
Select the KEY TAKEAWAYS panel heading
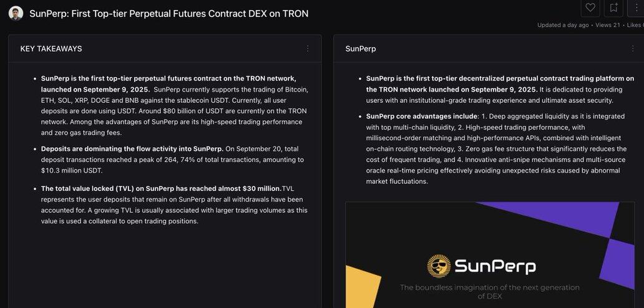click(x=51, y=49)
